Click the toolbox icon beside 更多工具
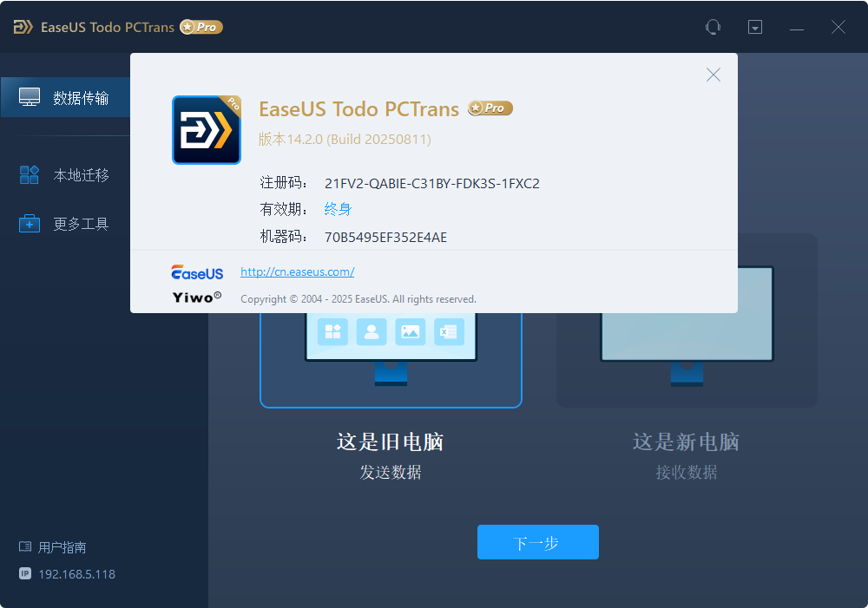This screenshot has height=608, width=868. [x=30, y=224]
